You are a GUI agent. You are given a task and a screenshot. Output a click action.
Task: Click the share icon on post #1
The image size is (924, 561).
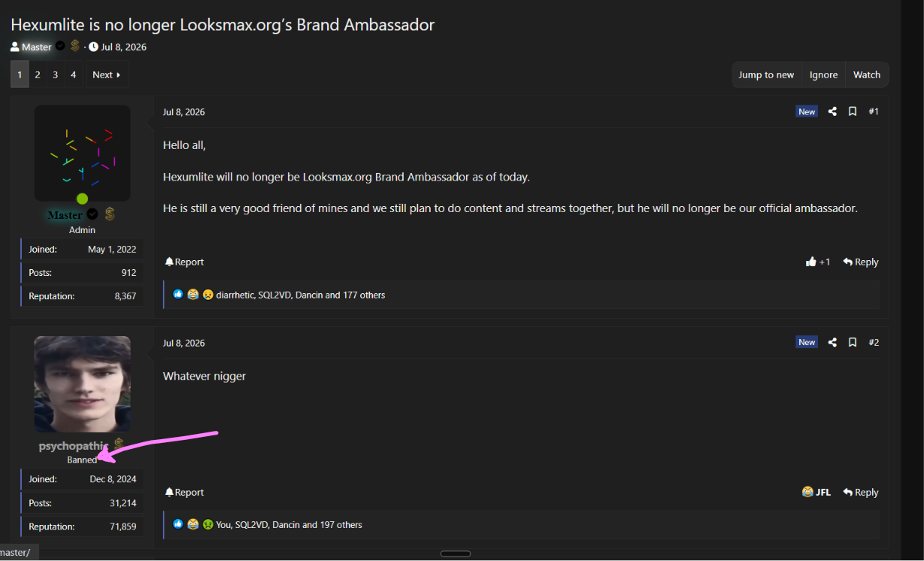832,111
